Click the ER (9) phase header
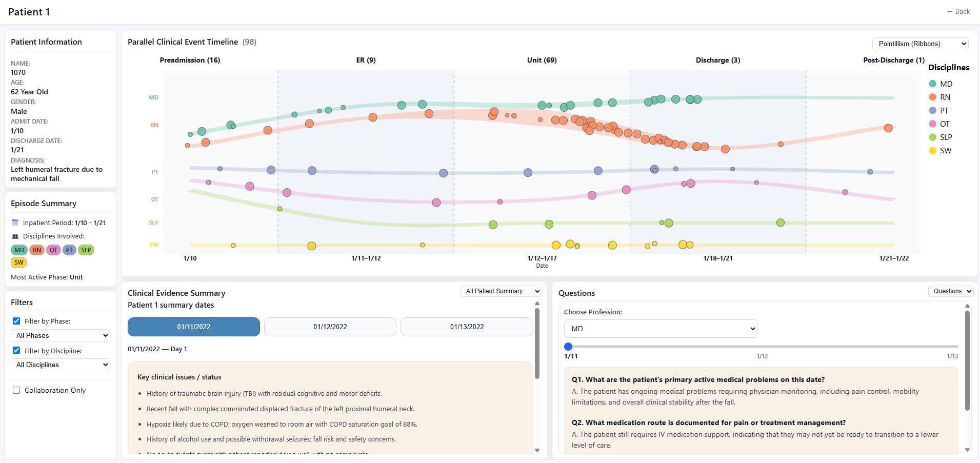980x463 pixels. click(x=366, y=60)
